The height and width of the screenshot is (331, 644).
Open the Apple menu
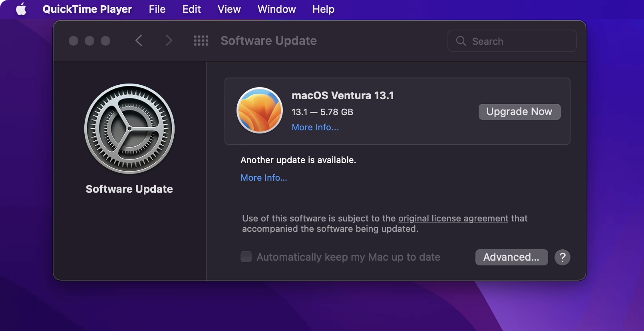(21, 9)
